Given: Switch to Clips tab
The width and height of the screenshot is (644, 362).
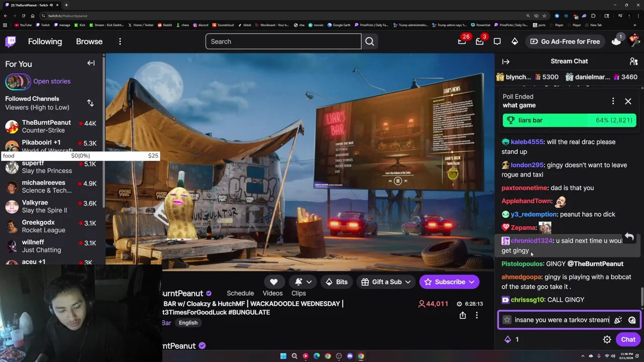Looking at the screenshot, I should pyautogui.click(x=298, y=293).
